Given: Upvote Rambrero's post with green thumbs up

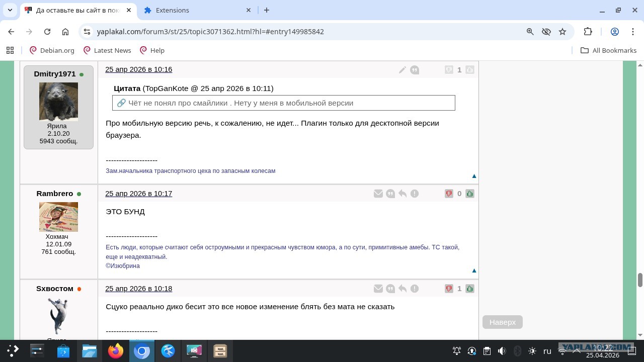Looking at the screenshot, I should tap(470, 194).
